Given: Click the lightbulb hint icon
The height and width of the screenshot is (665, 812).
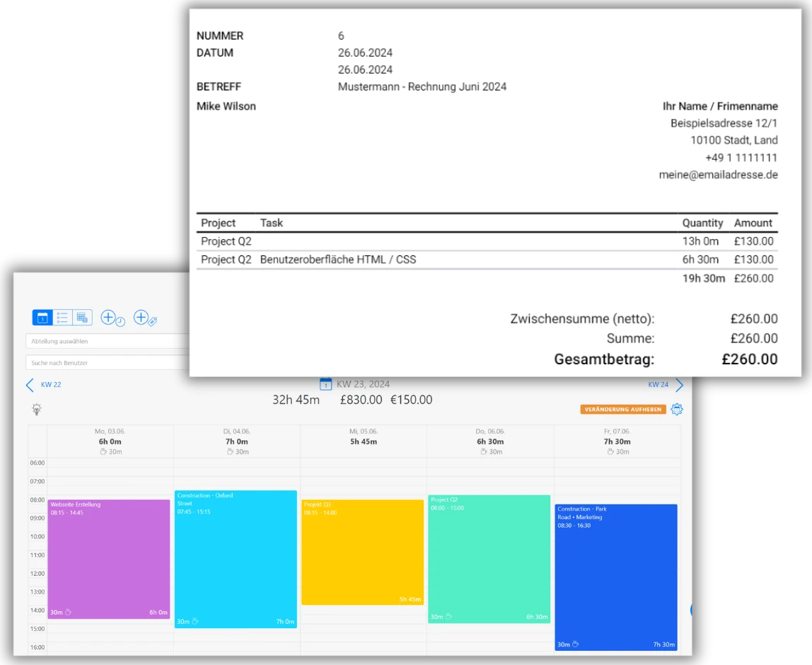Looking at the screenshot, I should click(x=37, y=409).
